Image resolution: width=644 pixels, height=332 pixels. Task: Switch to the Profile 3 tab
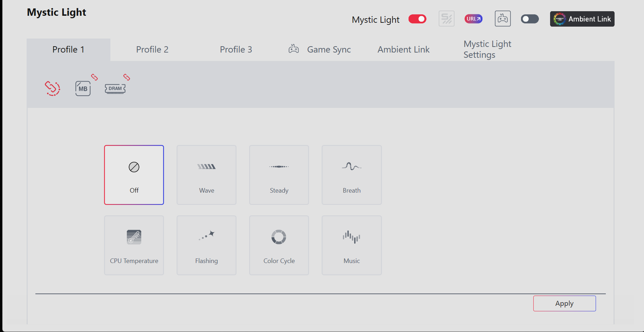236,50
